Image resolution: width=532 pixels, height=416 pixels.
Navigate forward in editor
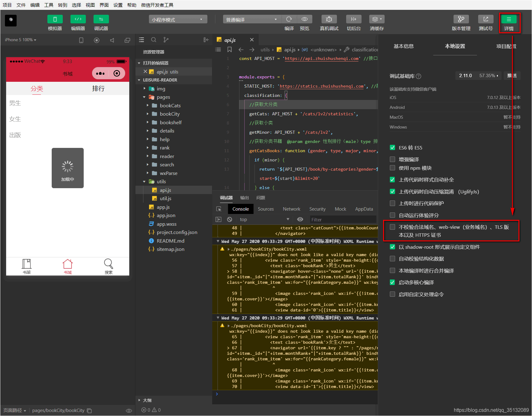coord(252,50)
